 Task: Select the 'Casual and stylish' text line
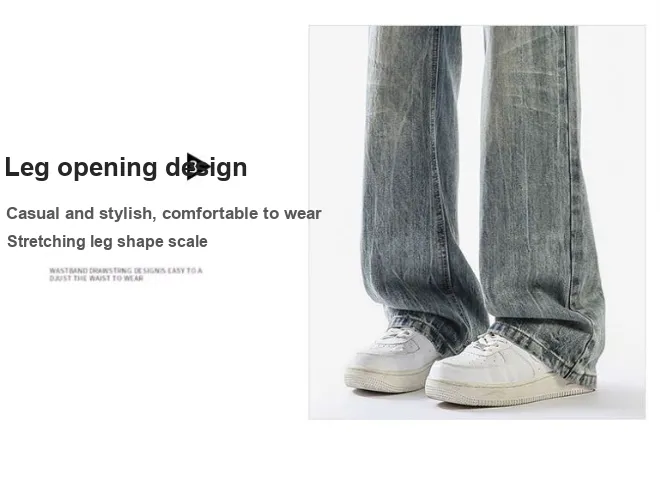(x=164, y=213)
